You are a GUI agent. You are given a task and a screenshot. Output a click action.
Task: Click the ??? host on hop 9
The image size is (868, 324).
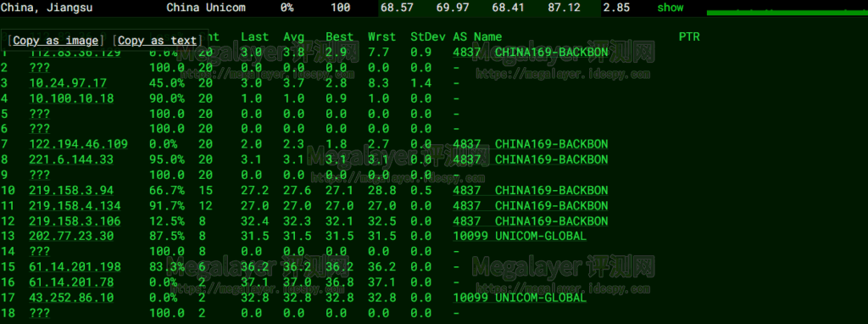(x=40, y=175)
